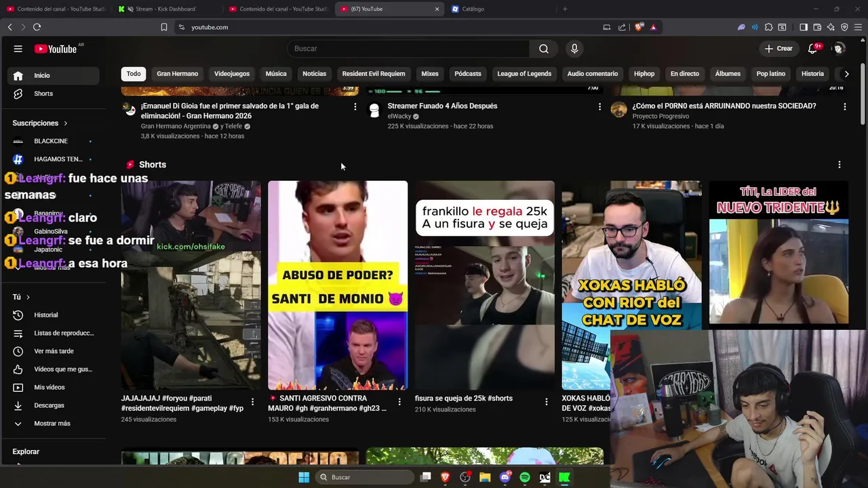
Task: Expand the Suscripciones section
Action: [x=40, y=123]
